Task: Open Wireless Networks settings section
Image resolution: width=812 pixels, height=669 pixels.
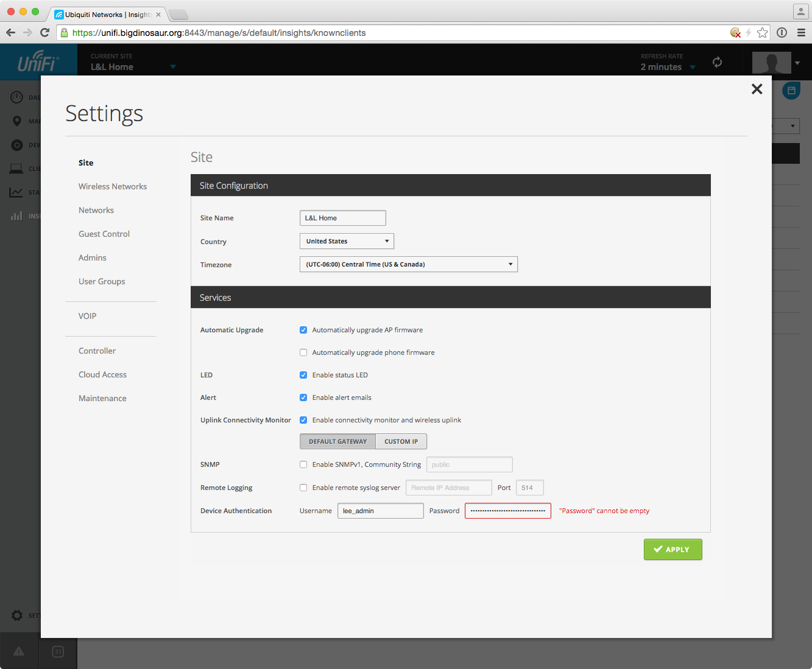Action: click(x=113, y=186)
